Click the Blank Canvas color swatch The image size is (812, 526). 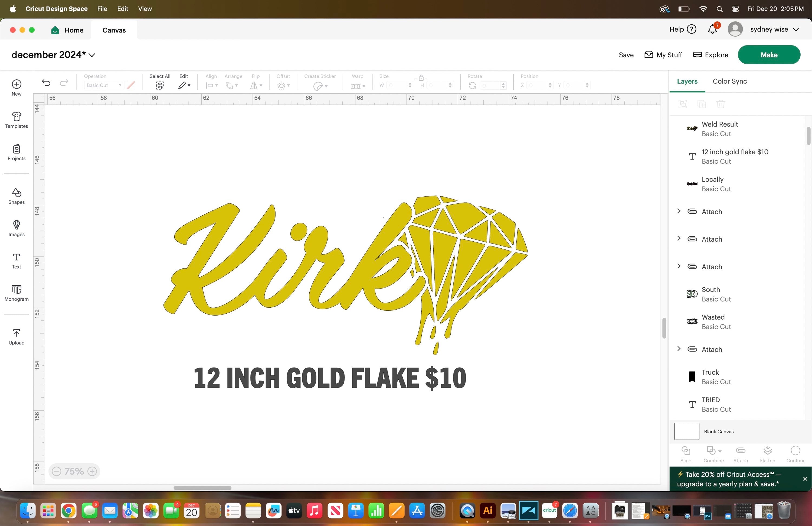tap(686, 431)
